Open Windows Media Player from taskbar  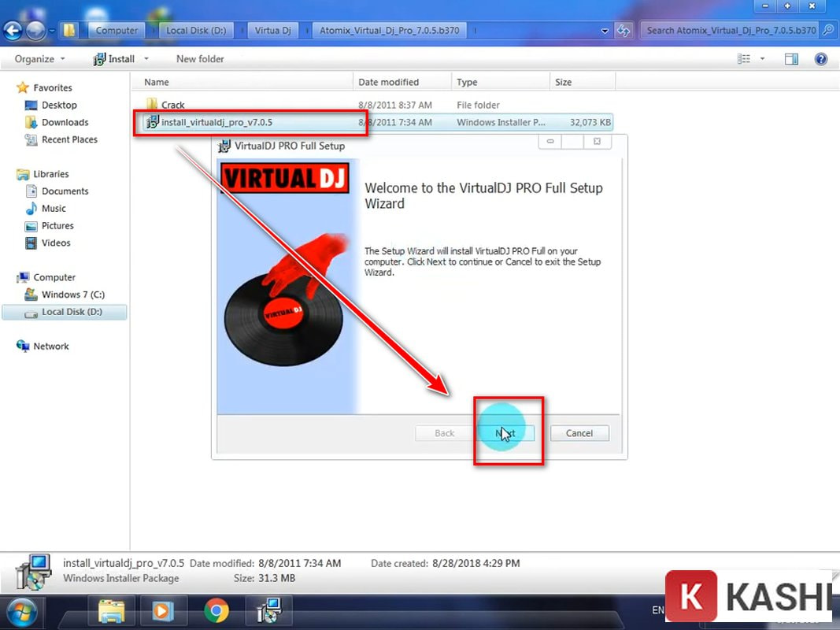(164, 611)
